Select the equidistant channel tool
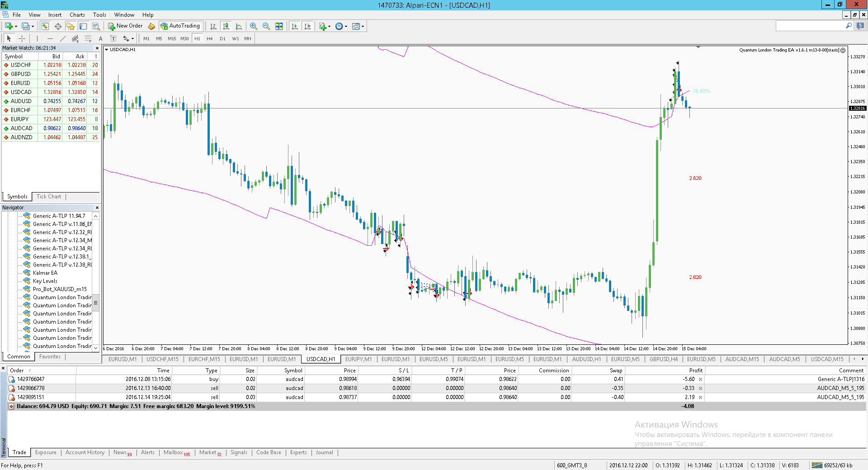This screenshot has width=868, height=470. tap(75, 38)
